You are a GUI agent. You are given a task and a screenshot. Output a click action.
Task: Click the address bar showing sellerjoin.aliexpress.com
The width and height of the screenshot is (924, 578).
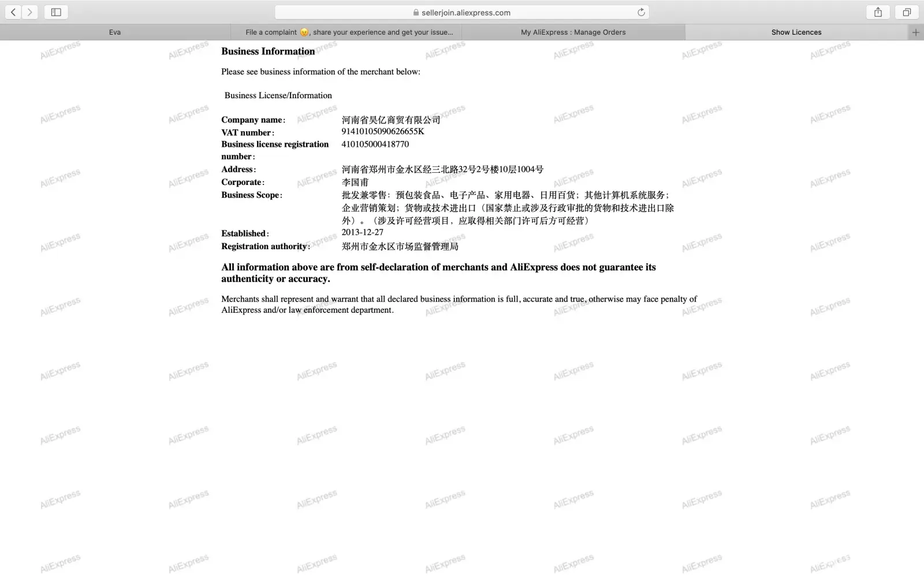(x=462, y=12)
